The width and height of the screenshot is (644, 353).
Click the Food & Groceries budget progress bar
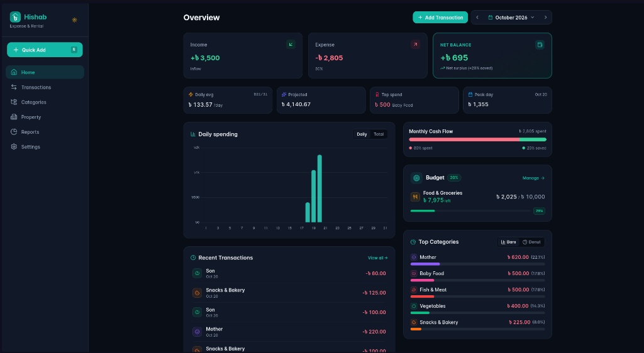coord(470,211)
